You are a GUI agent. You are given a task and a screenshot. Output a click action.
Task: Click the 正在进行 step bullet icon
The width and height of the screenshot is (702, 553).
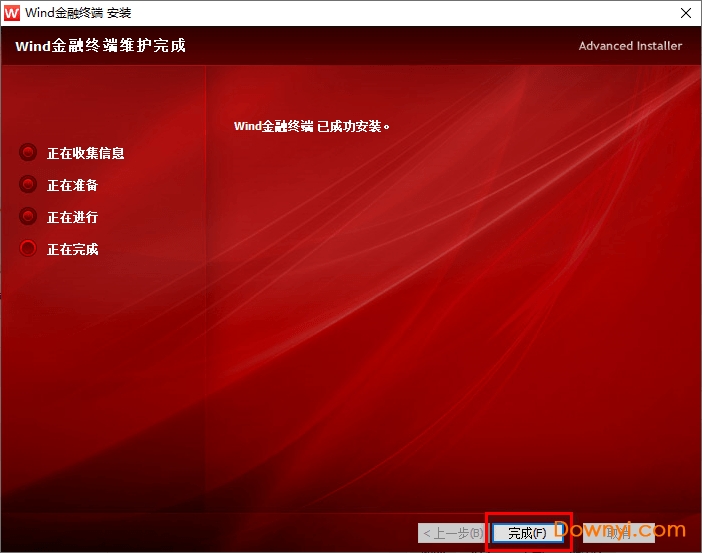(x=28, y=217)
